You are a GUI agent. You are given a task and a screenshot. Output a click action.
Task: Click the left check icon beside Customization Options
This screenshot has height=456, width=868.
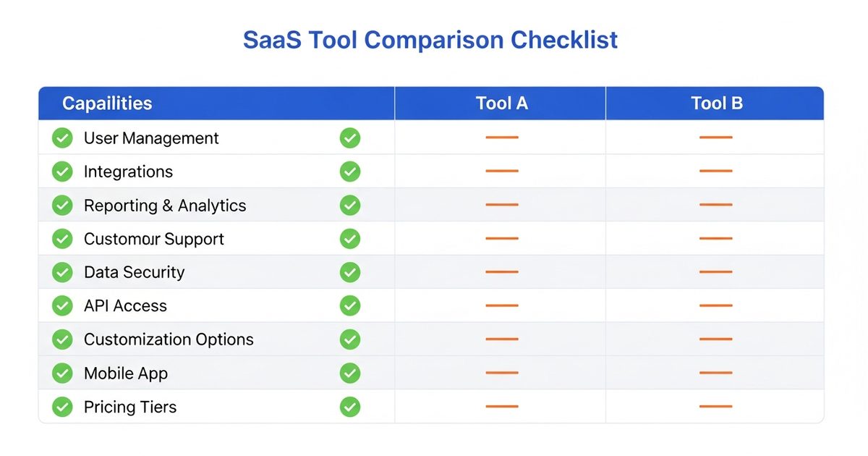(62, 339)
